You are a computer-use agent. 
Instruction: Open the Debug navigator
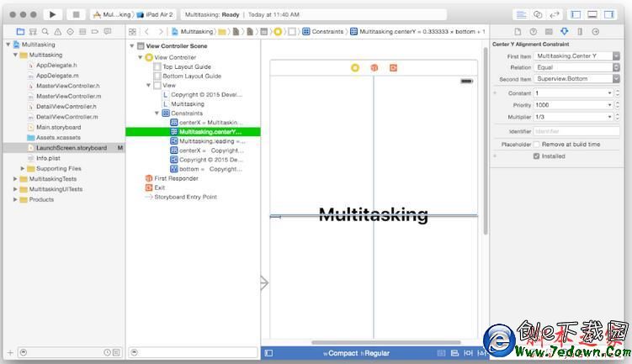coord(82,31)
